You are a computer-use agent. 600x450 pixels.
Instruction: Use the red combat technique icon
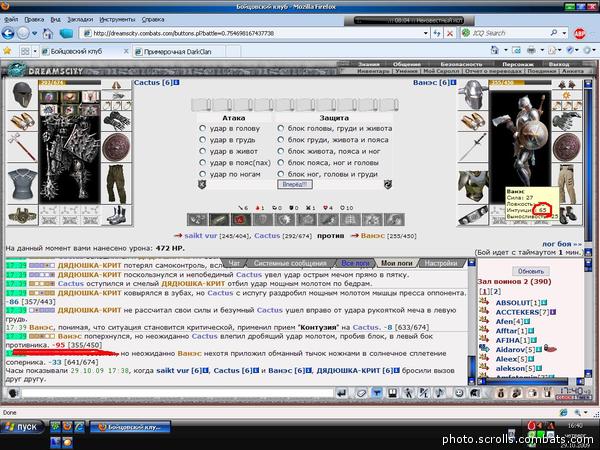[x=241, y=220]
